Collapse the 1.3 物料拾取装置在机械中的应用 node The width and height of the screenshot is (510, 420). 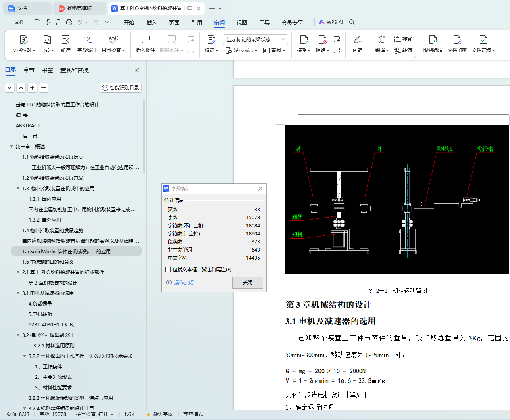(x=18, y=188)
